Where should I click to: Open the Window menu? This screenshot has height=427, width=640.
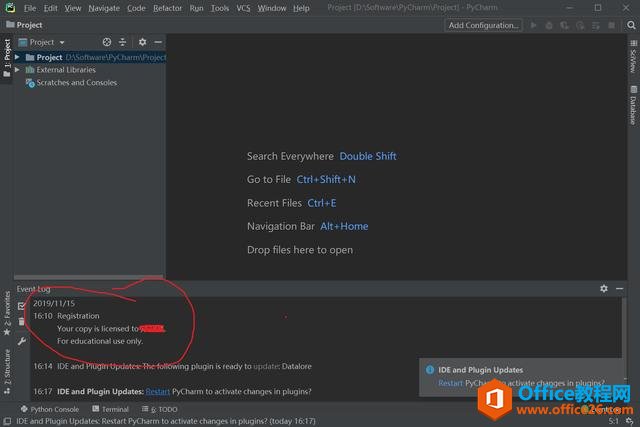[x=272, y=8]
